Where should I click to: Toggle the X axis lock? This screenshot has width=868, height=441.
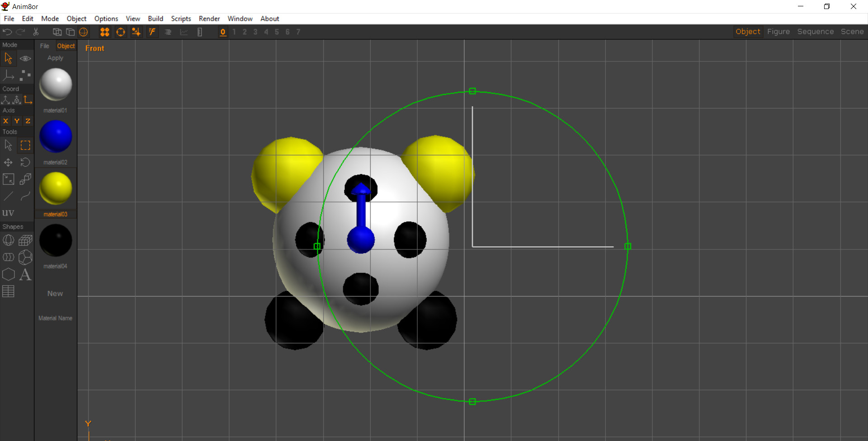pos(5,121)
